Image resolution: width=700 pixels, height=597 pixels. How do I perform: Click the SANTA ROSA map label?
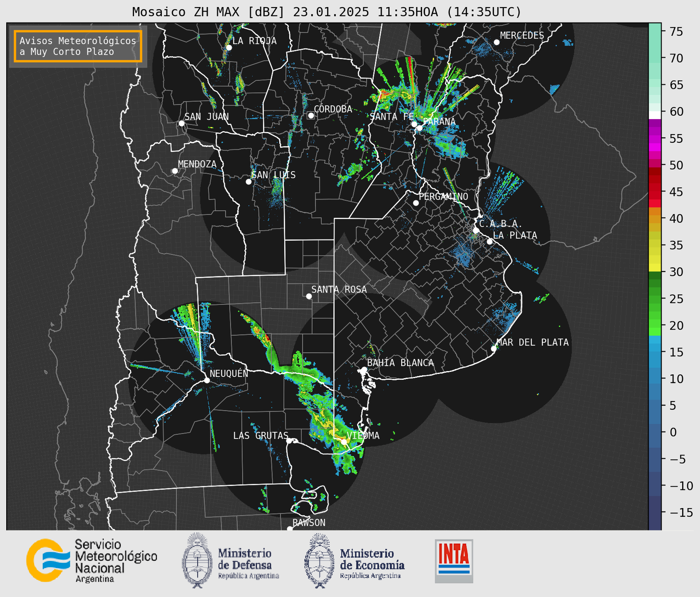339,289
